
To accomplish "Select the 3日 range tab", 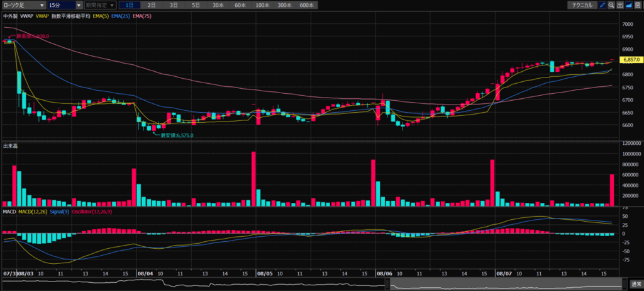I will [x=174, y=5].
